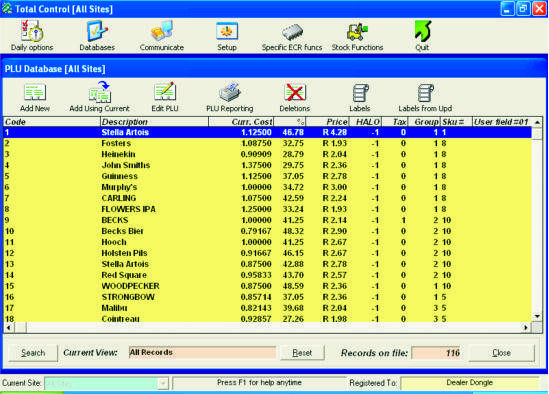Select the Becks Bier row

tap(267, 231)
